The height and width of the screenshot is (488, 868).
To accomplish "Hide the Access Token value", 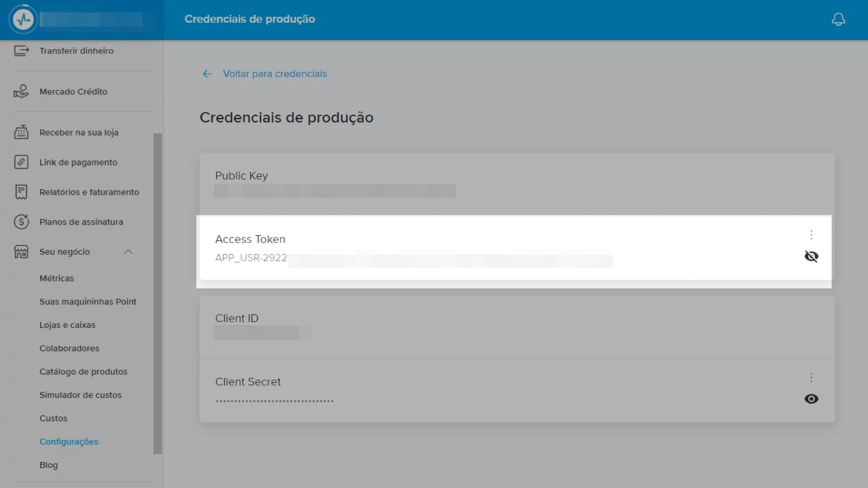I will click(x=811, y=256).
